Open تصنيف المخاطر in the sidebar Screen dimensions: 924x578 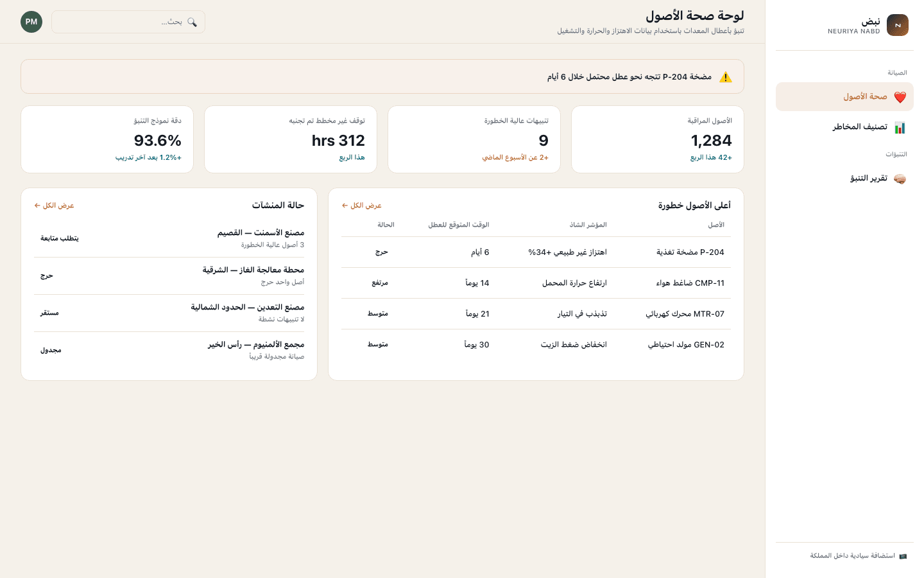(844, 127)
